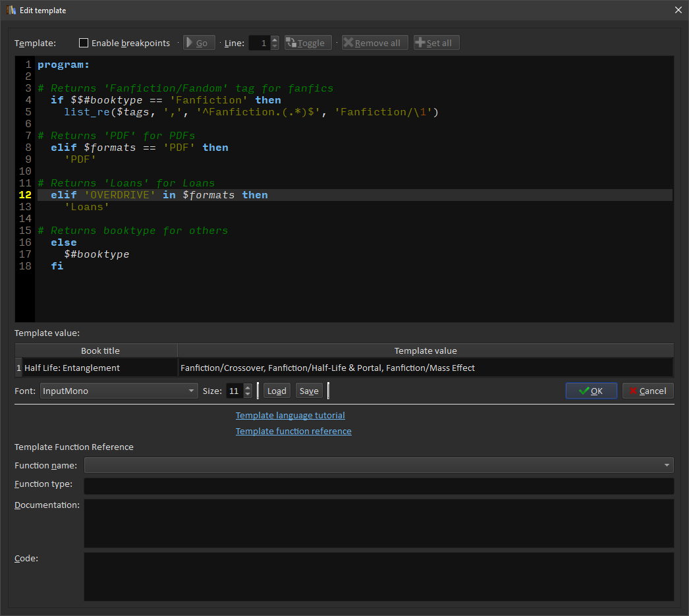Viewport: 689px width, 616px height.
Task: Enable breakpoints checkbox
Action: 84,43
